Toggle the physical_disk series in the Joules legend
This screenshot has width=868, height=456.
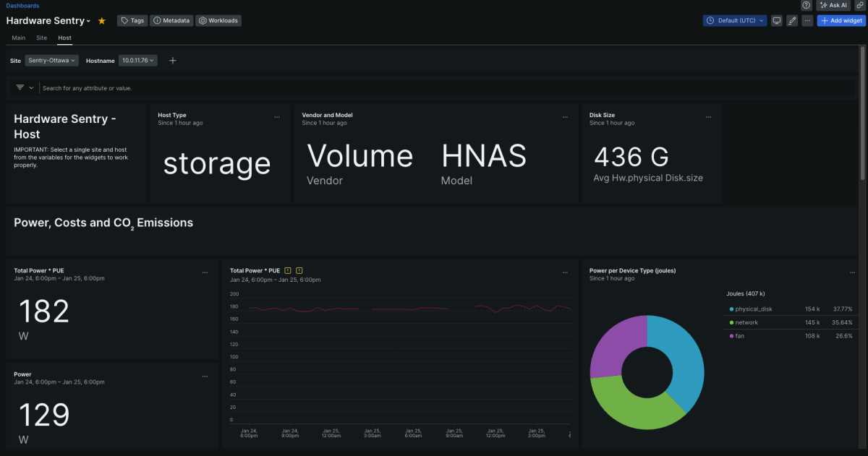(752, 309)
